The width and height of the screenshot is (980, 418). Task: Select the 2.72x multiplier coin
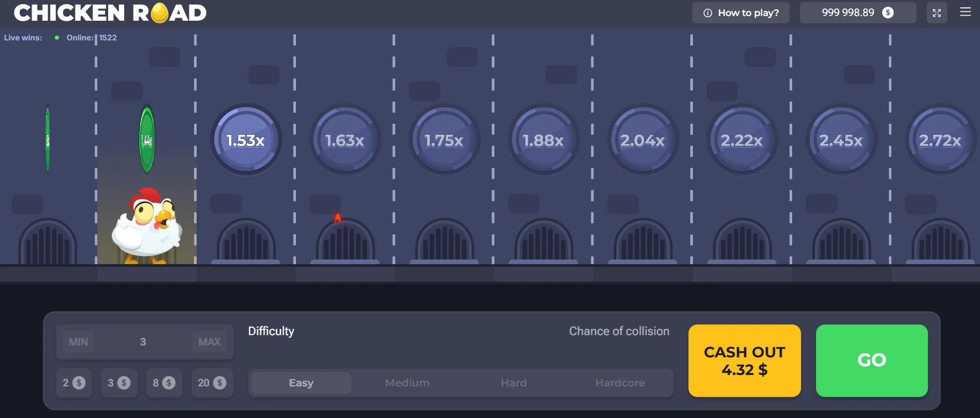pyautogui.click(x=941, y=140)
